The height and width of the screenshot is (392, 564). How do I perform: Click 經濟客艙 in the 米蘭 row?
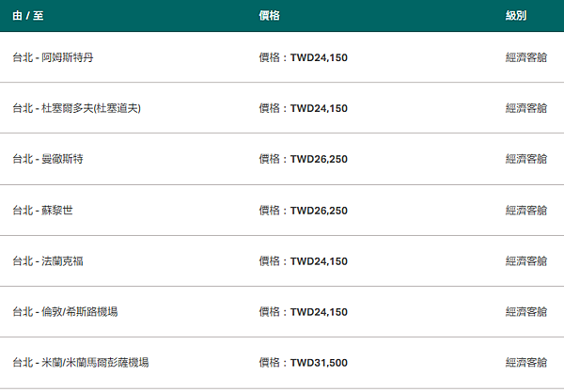tap(526, 363)
